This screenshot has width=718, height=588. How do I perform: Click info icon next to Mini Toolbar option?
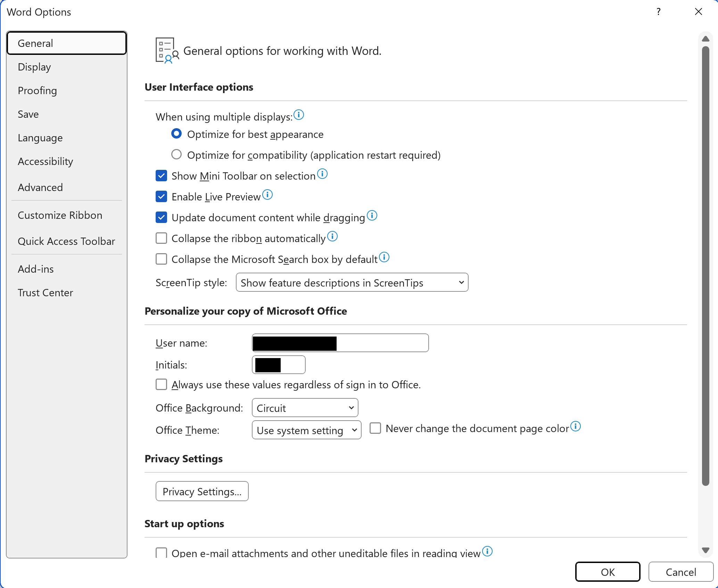(322, 174)
